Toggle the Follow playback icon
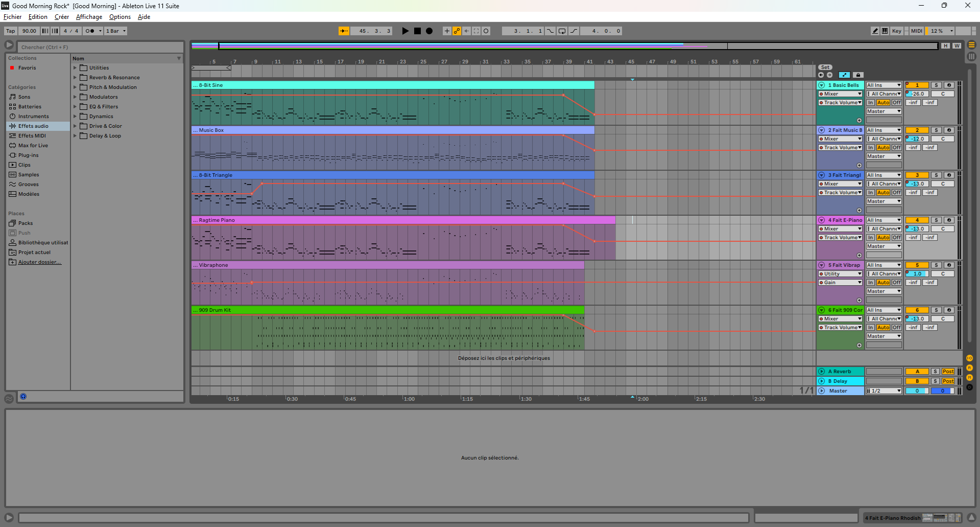This screenshot has height=527, width=980. [344, 31]
